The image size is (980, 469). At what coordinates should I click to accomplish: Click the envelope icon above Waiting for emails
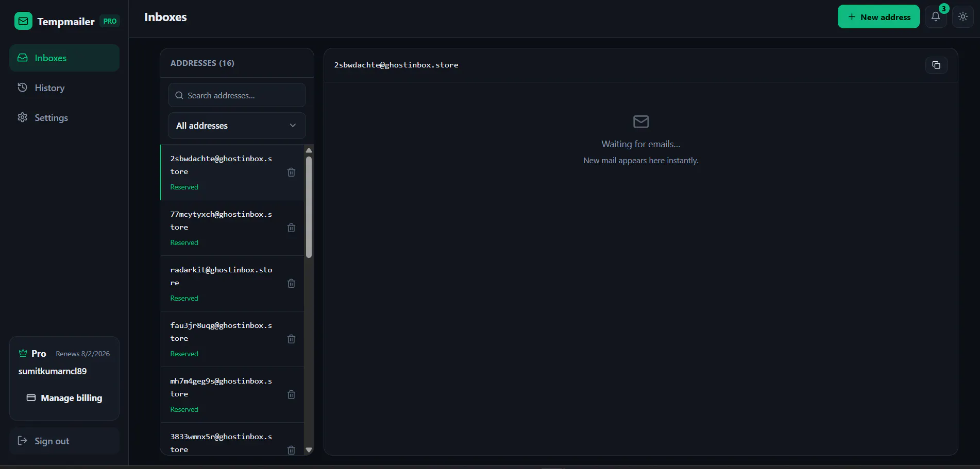pos(641,121)
